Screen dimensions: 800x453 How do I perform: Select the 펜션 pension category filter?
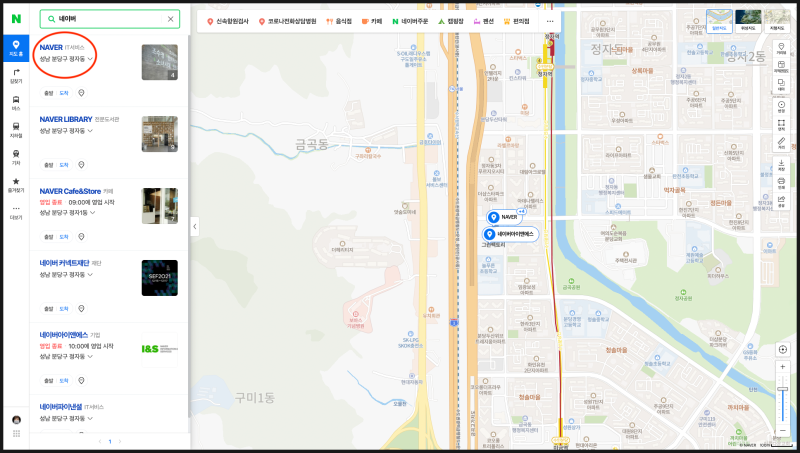pyautogui.click(x=484, y=21)
